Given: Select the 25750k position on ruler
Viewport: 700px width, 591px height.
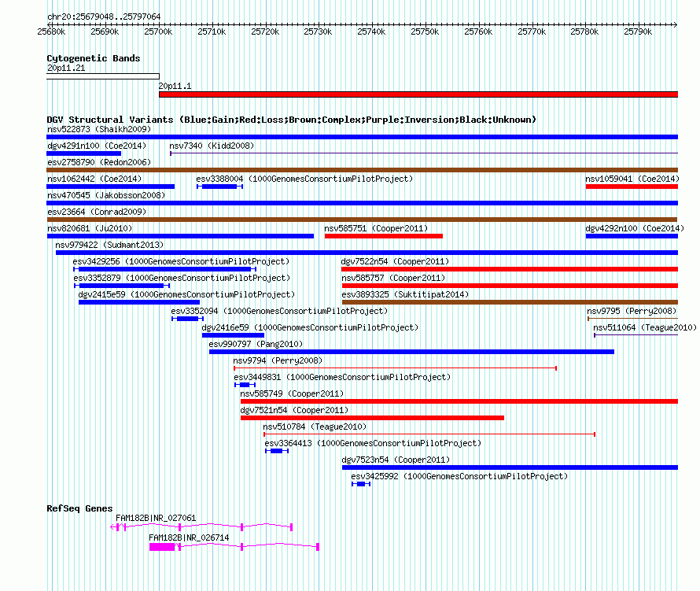Looking at the screenshot, I should click(425, 31).
